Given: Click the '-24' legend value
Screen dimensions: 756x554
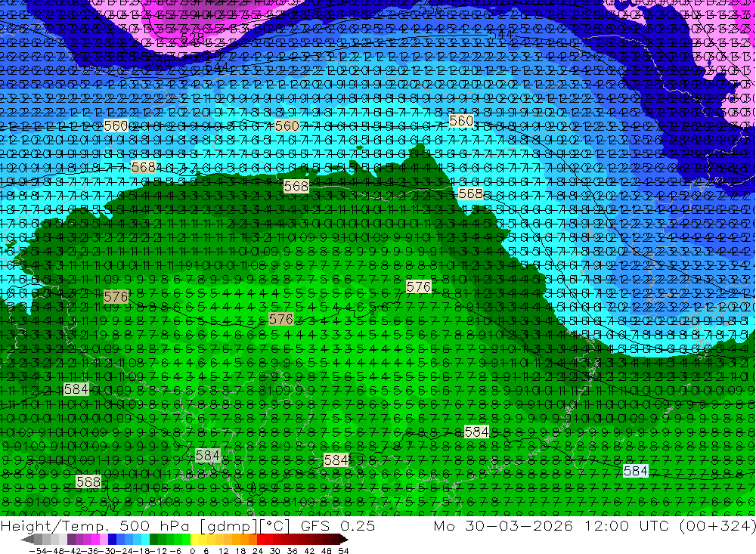Looking at the screenshot, I should (125, 551).
